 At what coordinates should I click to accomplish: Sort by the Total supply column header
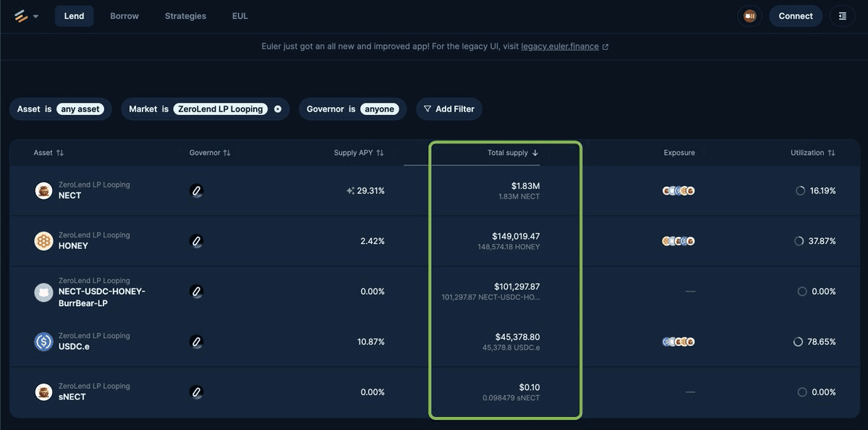point(513,153)
